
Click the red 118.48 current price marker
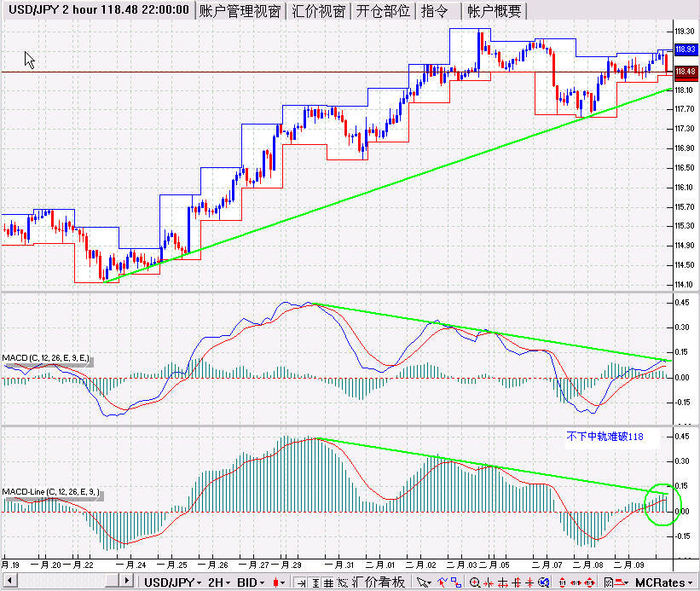pyautogui.click(x=686, y=72)
